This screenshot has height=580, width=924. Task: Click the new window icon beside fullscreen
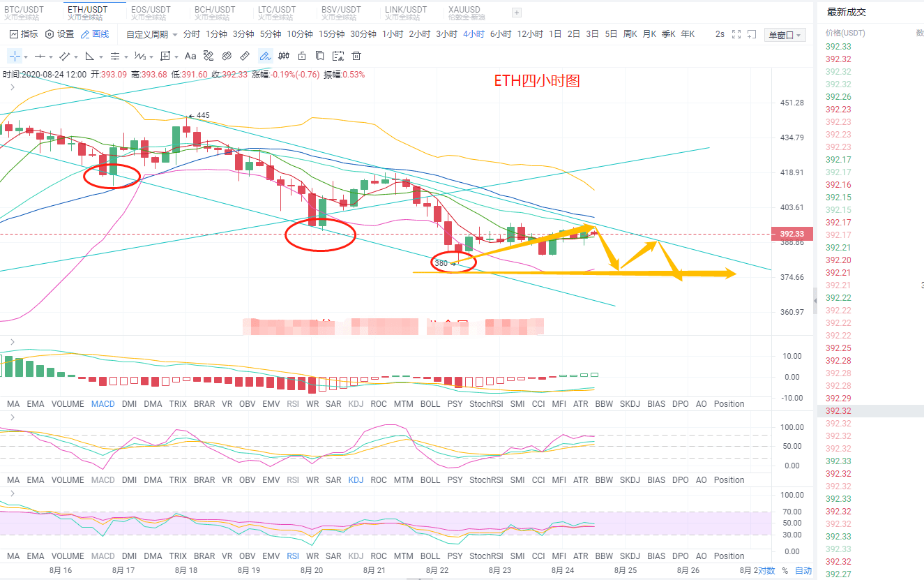(752, 34)
